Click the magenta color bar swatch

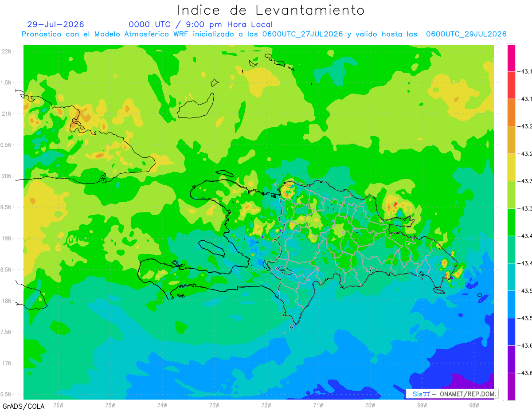(511, 58)
